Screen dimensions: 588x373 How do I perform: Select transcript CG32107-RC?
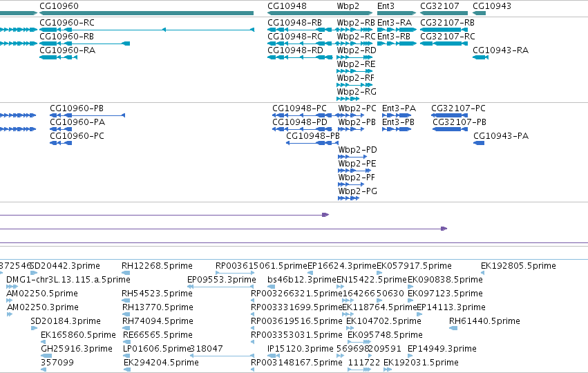point(447,37)
